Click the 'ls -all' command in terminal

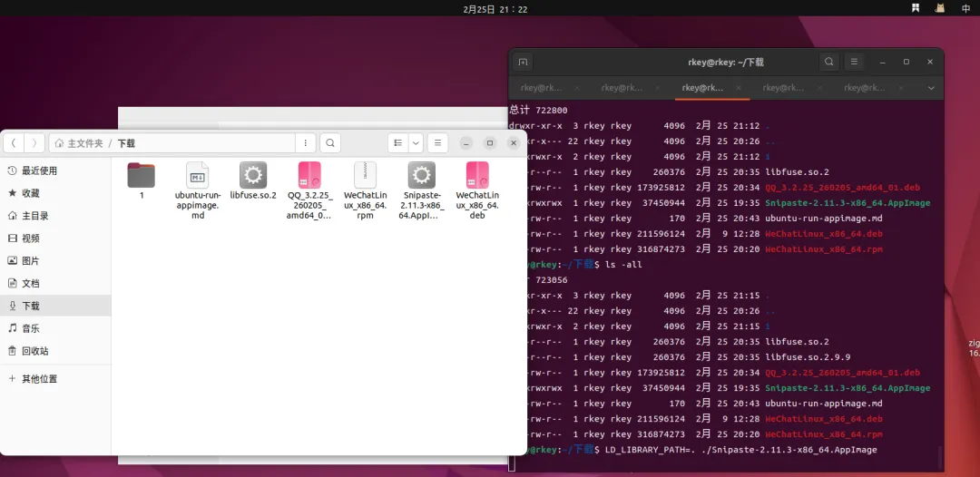[x=623, y=265]
